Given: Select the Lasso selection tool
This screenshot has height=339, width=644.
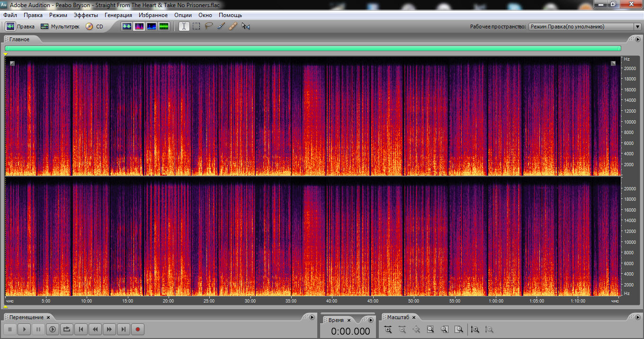Looking at the screenshot, I should tap(208, 27).
